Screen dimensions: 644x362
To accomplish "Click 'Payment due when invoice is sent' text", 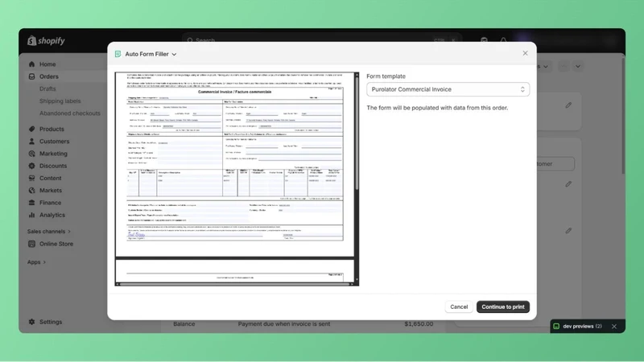I will (284, 324).
